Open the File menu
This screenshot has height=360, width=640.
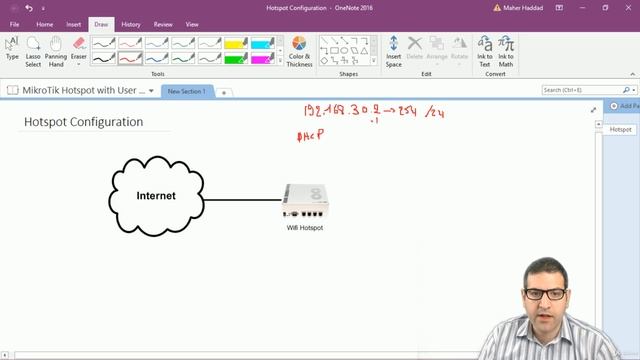[14, 24]
